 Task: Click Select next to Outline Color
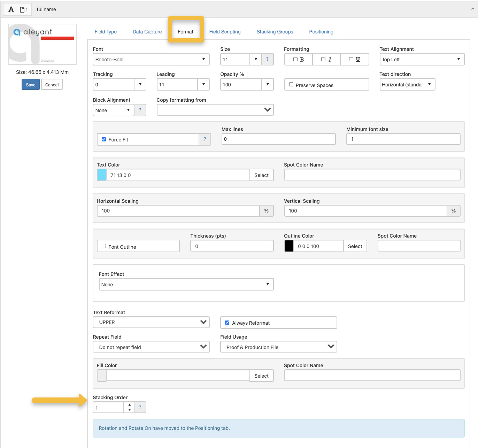[x=355, y=246]
